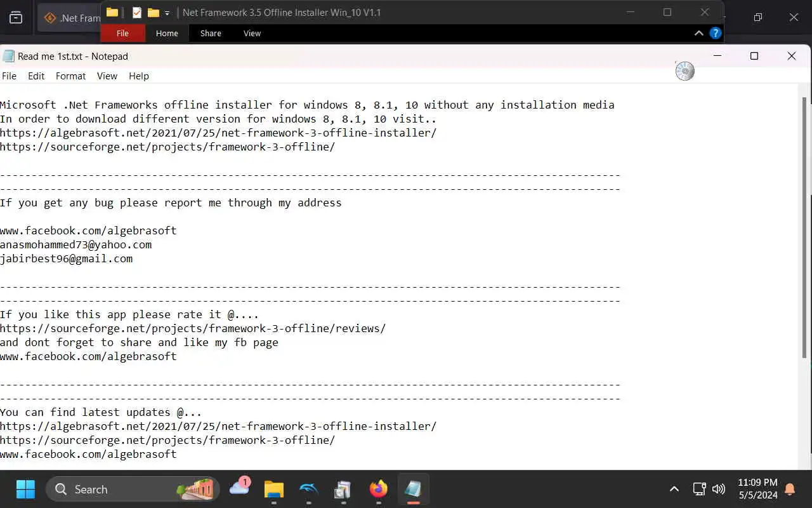Switch to View tab in Explorer ribbon
Viewport: 812px width, 508px height.
coord(252,33)
